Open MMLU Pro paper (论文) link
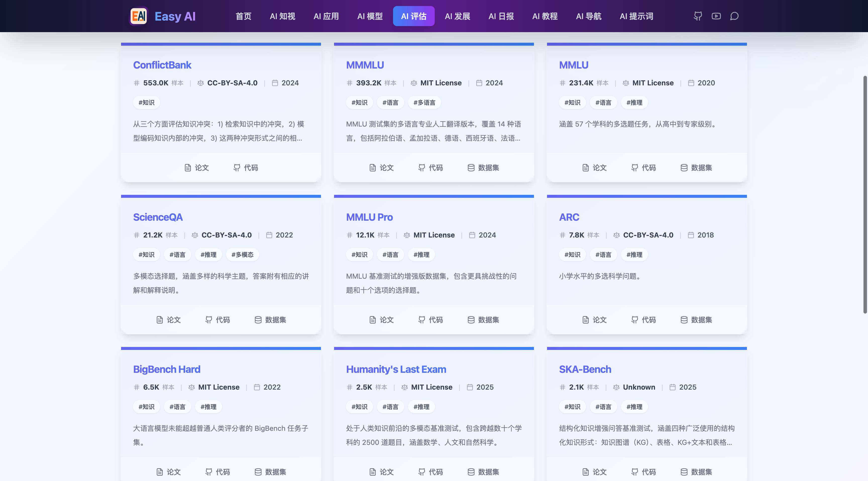This screenshot has height=481, width=868. [x=382, y=320]
